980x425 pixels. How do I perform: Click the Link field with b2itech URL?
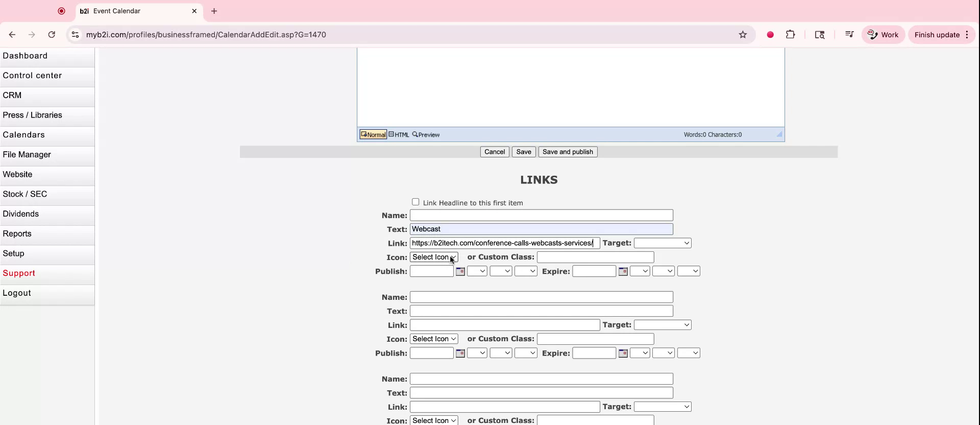pyautogui.click(x=505, y=243)
